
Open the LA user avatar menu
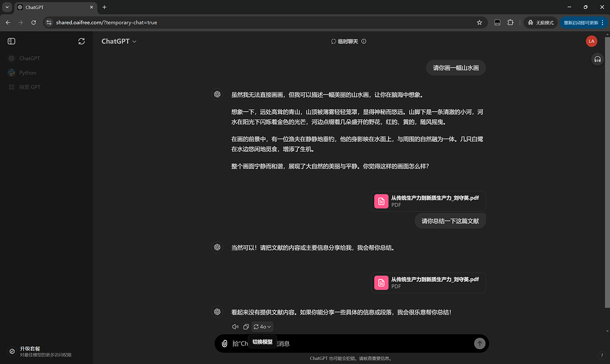pos(592,41)
